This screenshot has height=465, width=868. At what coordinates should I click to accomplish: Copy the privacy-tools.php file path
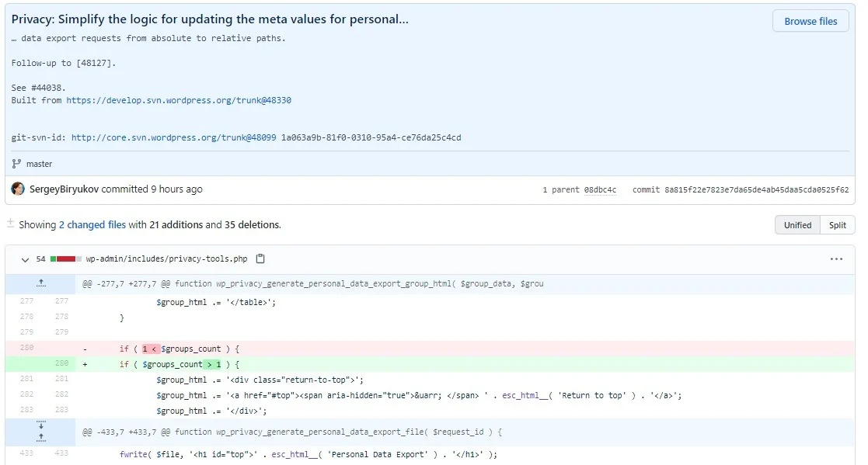pyautogui.click(x=260, y=259)
